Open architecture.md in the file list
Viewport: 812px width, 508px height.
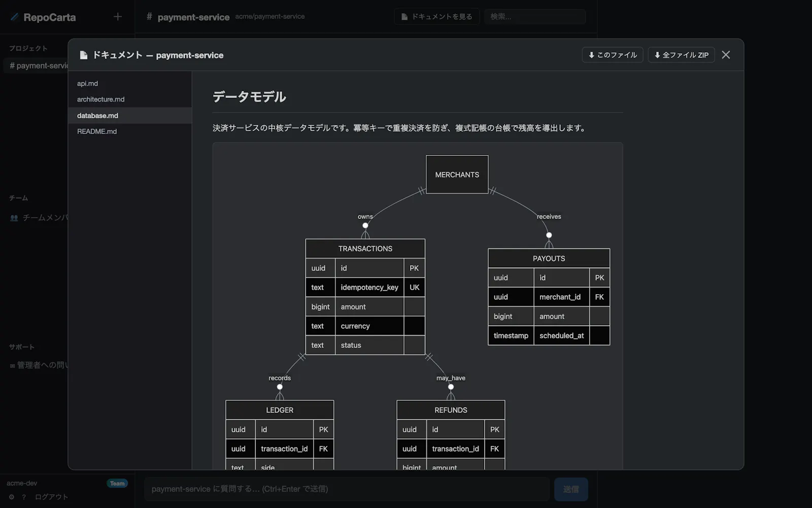[x=130, y=99]
